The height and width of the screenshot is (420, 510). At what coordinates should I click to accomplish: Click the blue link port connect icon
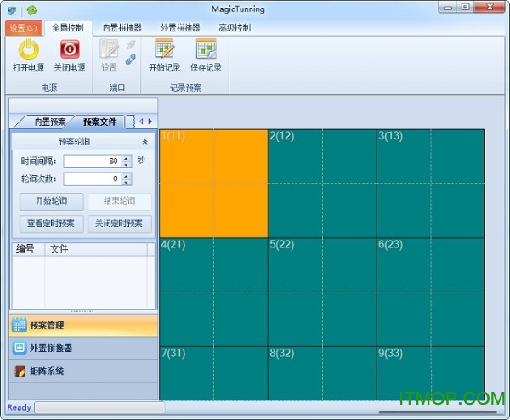click(131, 60)
